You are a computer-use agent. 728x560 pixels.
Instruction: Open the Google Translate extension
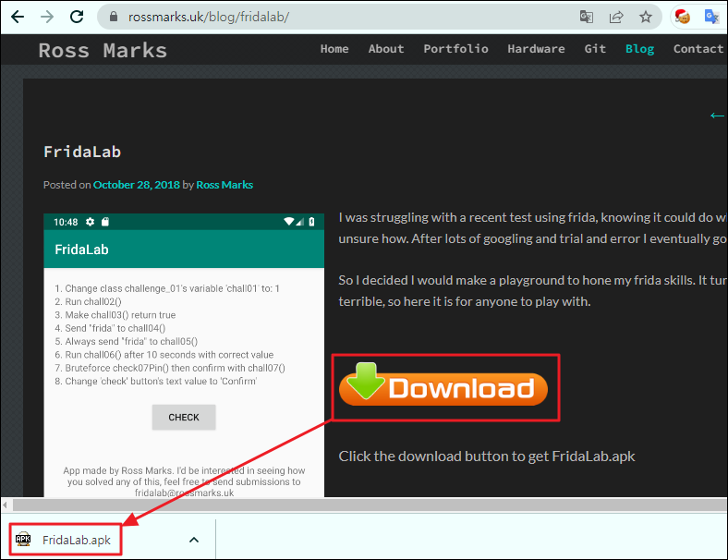(x=711, y=17)
